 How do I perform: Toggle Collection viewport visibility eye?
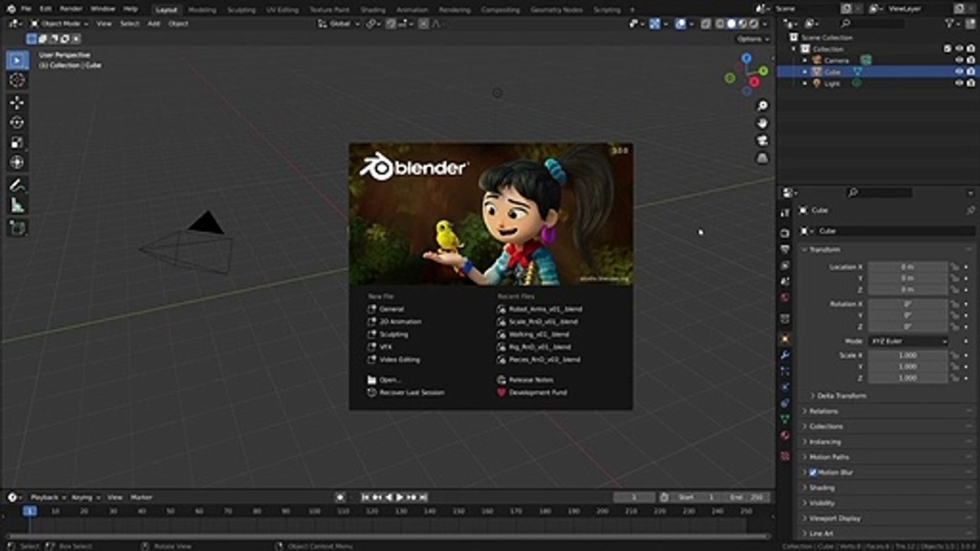click(x=959, y=49)
